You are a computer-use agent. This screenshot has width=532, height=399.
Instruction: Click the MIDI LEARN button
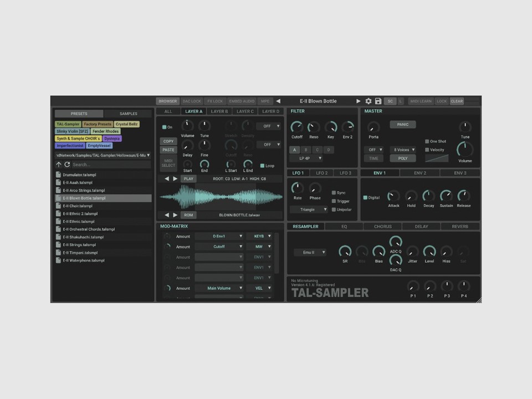421,101
